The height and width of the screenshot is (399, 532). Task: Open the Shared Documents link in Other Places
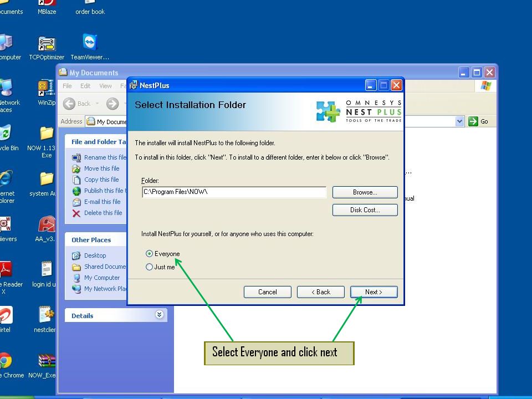pyautogui.click(x=105, y=267)
